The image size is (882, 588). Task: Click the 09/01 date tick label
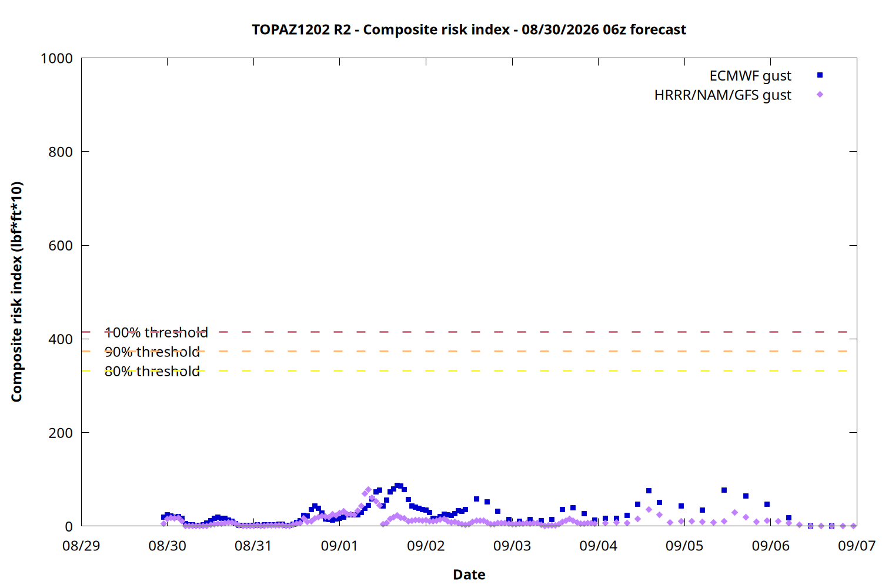point(339,546)
